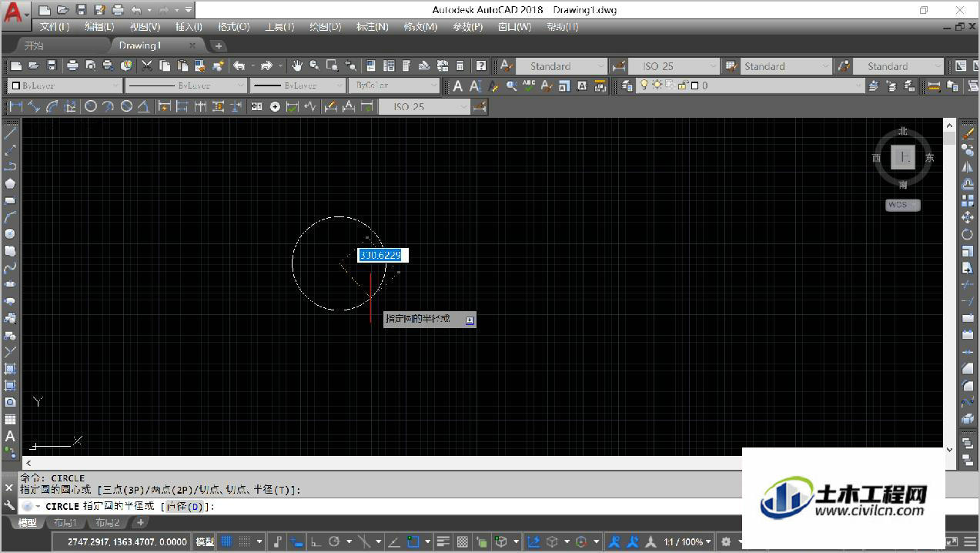Click the Rotate tool in modify toolbar
Screen dimensions: 980x553
[968, 234]
